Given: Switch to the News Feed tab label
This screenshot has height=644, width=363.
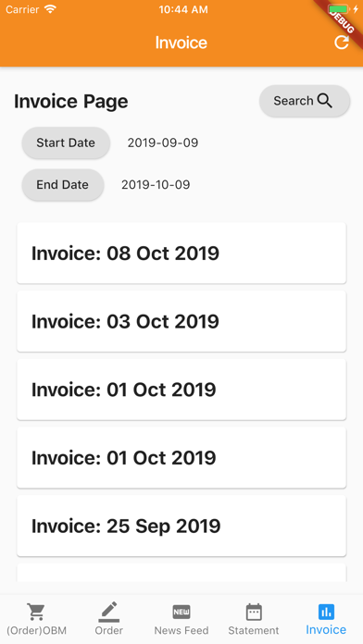Looking at the screenshot, I should coord(181,630).
